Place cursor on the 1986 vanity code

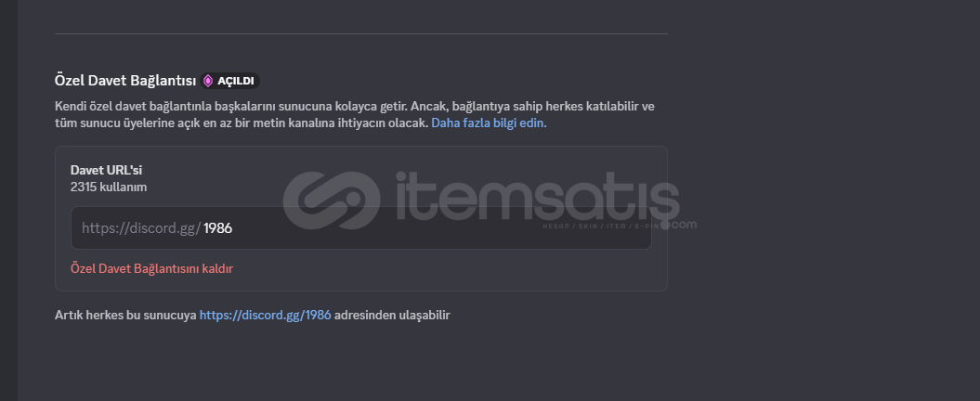(x=218, y=228)
